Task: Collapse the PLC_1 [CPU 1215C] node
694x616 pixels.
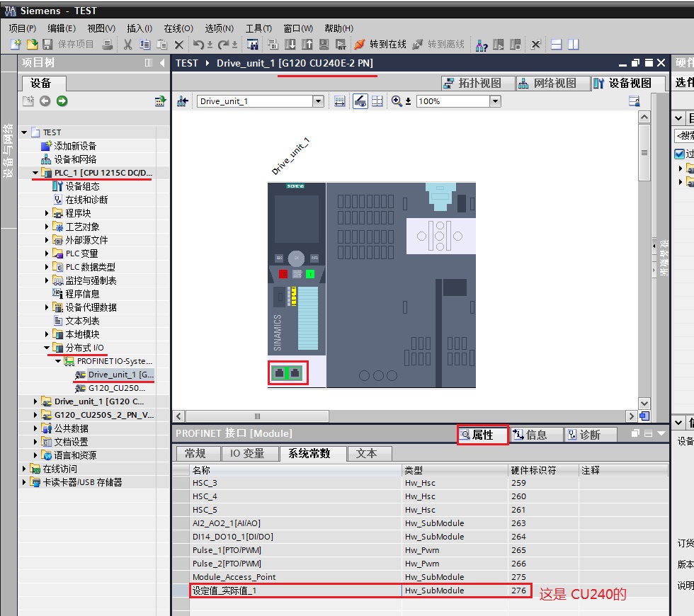Action: click(x=35, y=173)
